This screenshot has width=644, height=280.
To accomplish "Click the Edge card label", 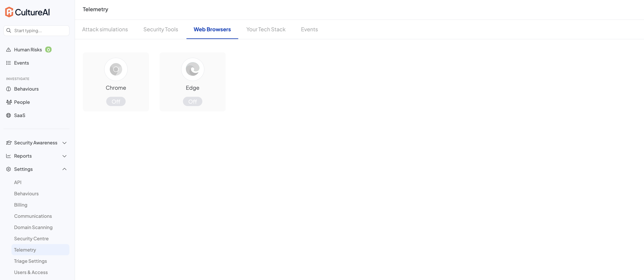I will [x=192, y=88].
